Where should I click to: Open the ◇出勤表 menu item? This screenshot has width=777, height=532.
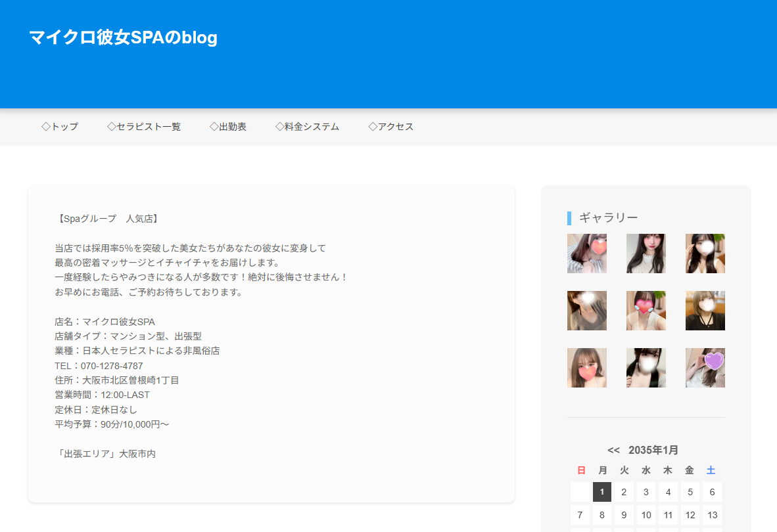(228, 127)
